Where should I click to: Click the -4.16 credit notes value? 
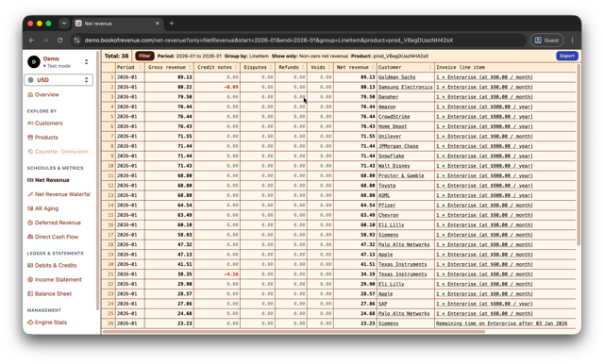[x=231, y=274]
